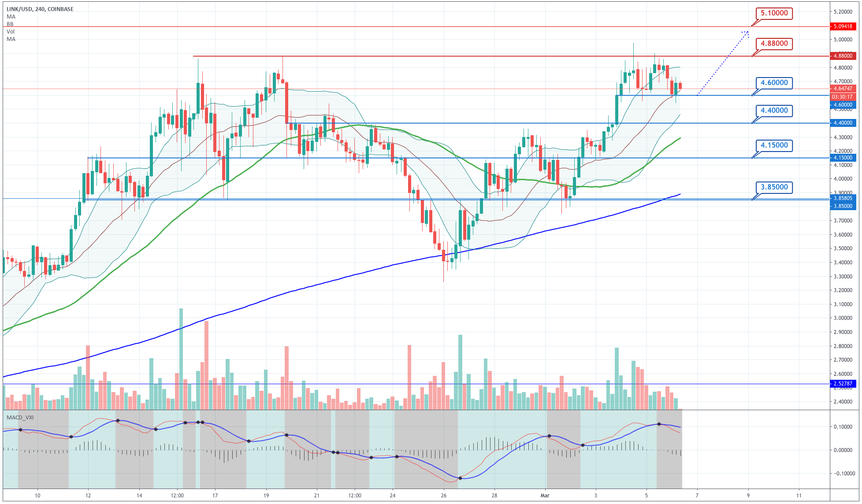The width and height of the screenshot is (862, 504).
Task: Click 12:00 label between 21 and 24
Action: (x=355, y=496)
